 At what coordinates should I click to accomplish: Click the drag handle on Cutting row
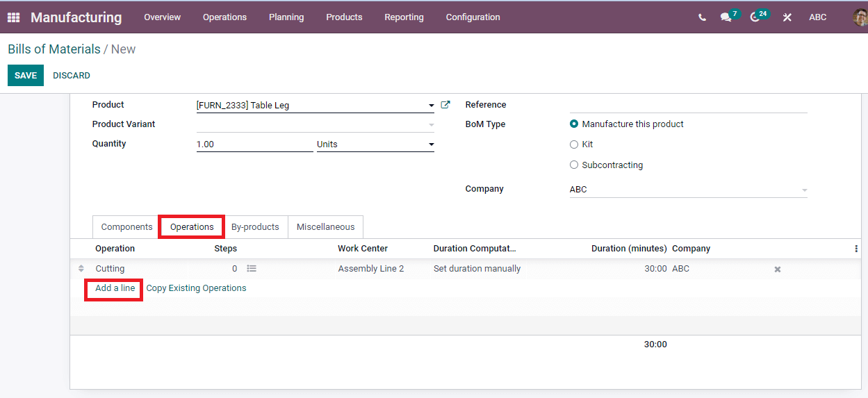(81, 269)
